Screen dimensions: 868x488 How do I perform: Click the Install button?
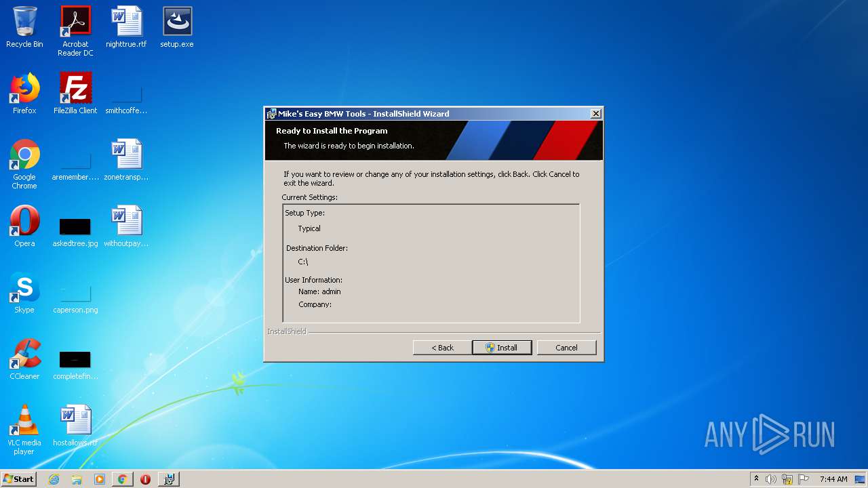[x=502, y=348]
